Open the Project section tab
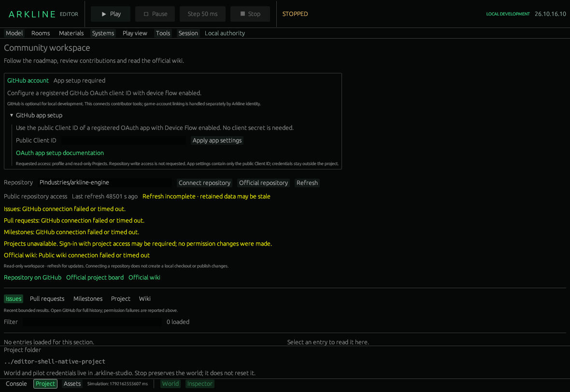This screenshot has width=570, height=392. pyautogui.click(x=121, y=299)
